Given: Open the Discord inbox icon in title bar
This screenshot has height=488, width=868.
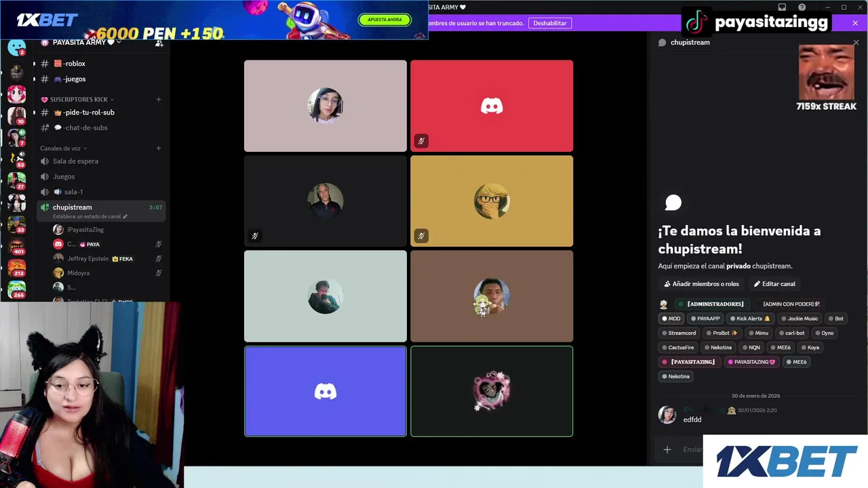Looking at the screenshot, I should 782,7.
